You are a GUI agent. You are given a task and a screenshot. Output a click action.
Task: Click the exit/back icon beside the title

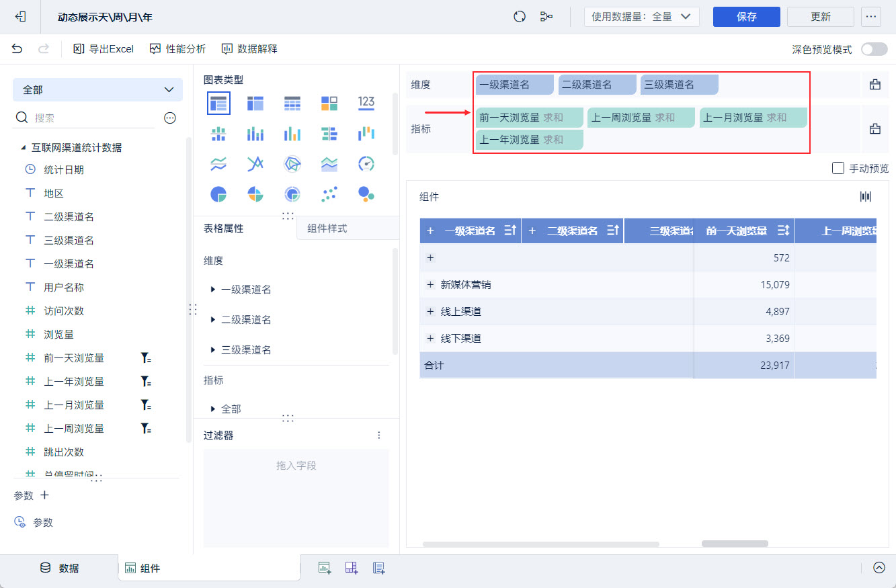point(20,17)
